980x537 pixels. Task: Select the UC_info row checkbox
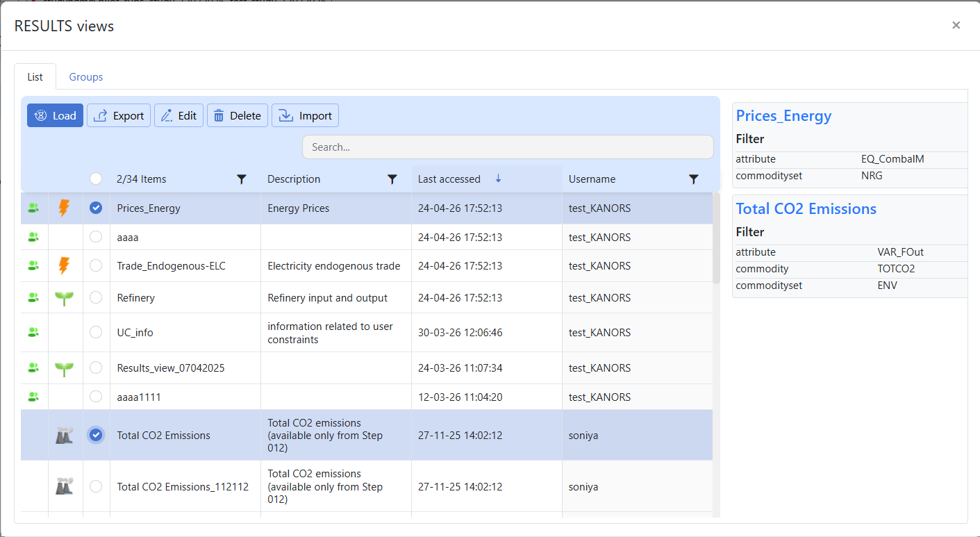96,332
